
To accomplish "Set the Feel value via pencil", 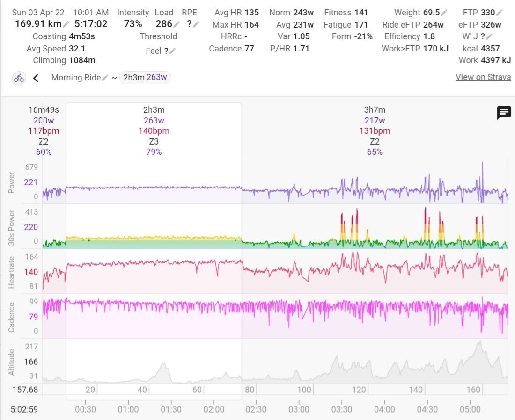I will pos(172,51).
